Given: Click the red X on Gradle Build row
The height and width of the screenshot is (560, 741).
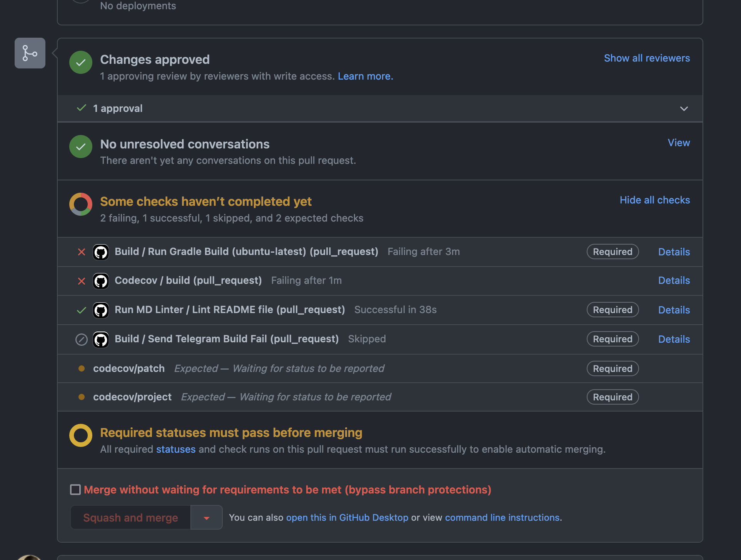Looking at the screenshot, I should point(82,252).
